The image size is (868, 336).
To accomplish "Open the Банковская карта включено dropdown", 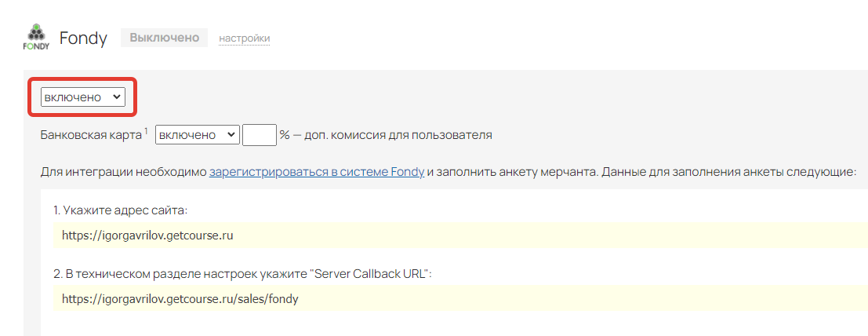I will (x=198, y=135).
